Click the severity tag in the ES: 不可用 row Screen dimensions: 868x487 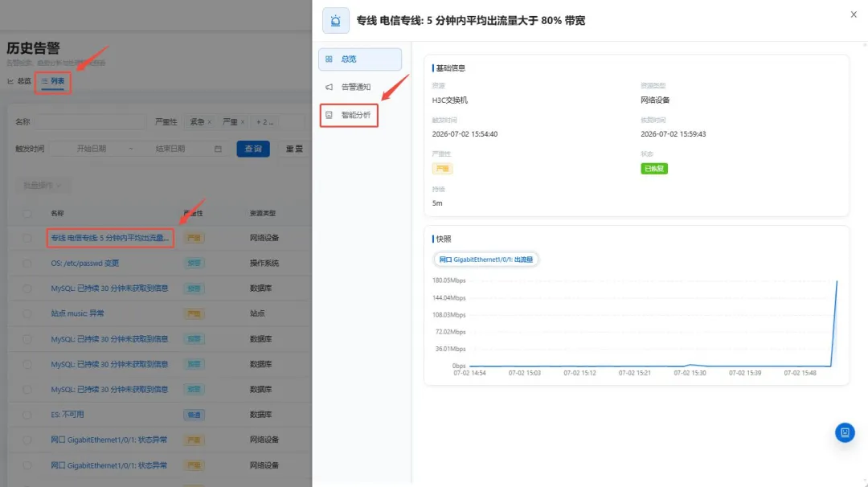(194, 415)
